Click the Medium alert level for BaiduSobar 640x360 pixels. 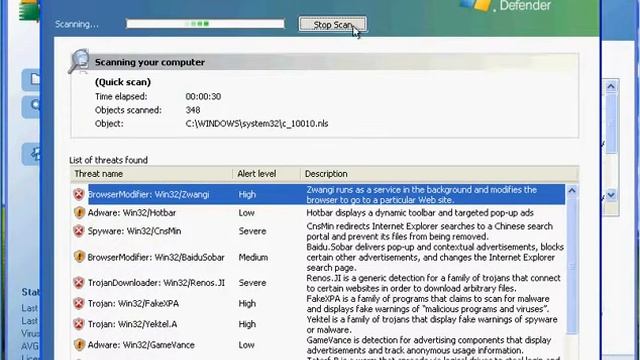(253, 258)
